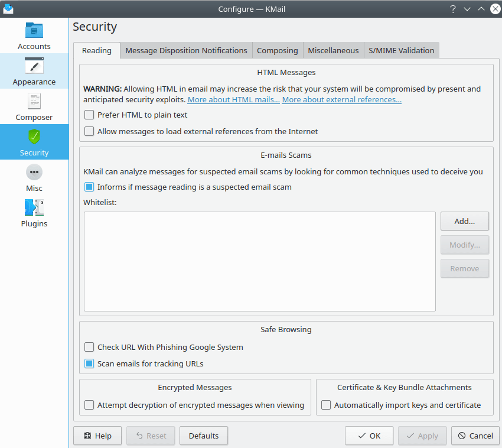Click the green Security shield icon
Screen dimensions: 502x448
pos(34,137)
